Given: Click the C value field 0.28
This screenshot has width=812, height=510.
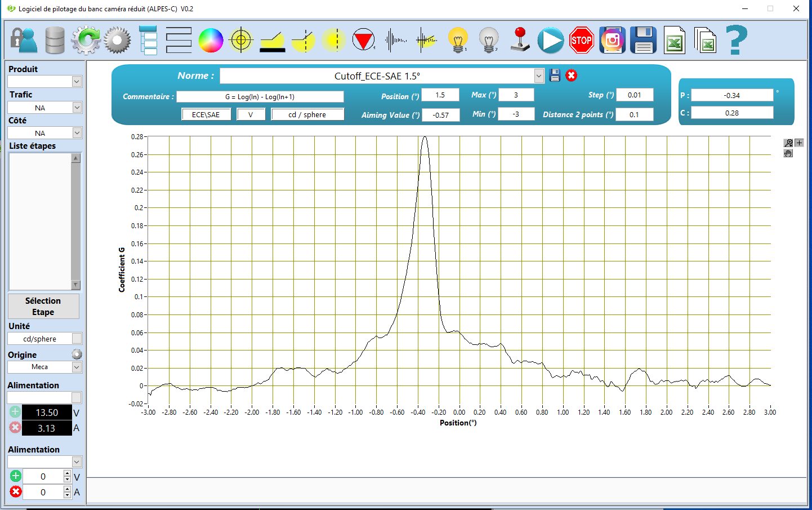Looking at the screenshot, I should pyautogui.click(x=732, y=113).
